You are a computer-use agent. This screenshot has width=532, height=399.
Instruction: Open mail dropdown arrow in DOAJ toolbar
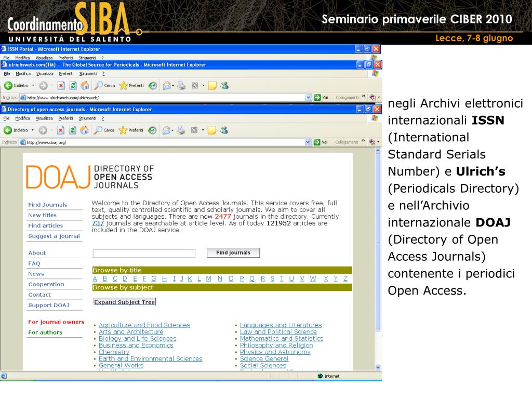[x=172, y=130]
